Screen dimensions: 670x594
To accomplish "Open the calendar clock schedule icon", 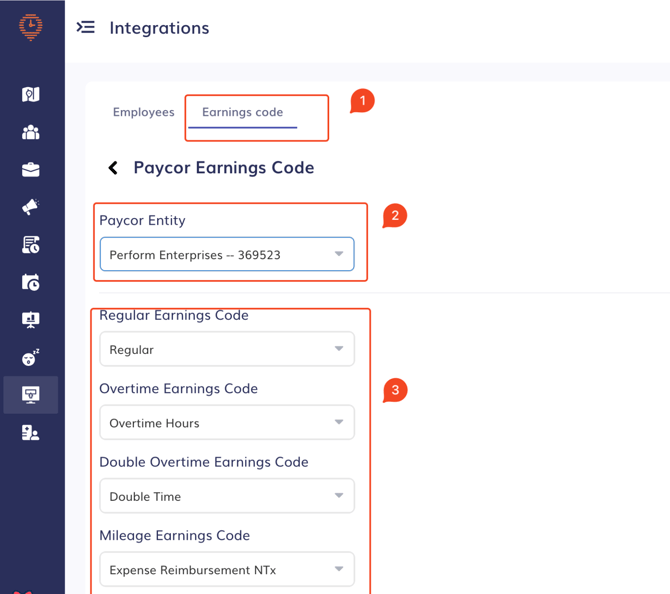I will (31, 282).
